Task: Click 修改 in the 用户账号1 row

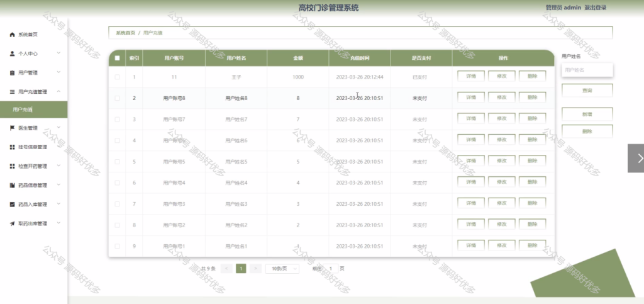Action: 501,245
